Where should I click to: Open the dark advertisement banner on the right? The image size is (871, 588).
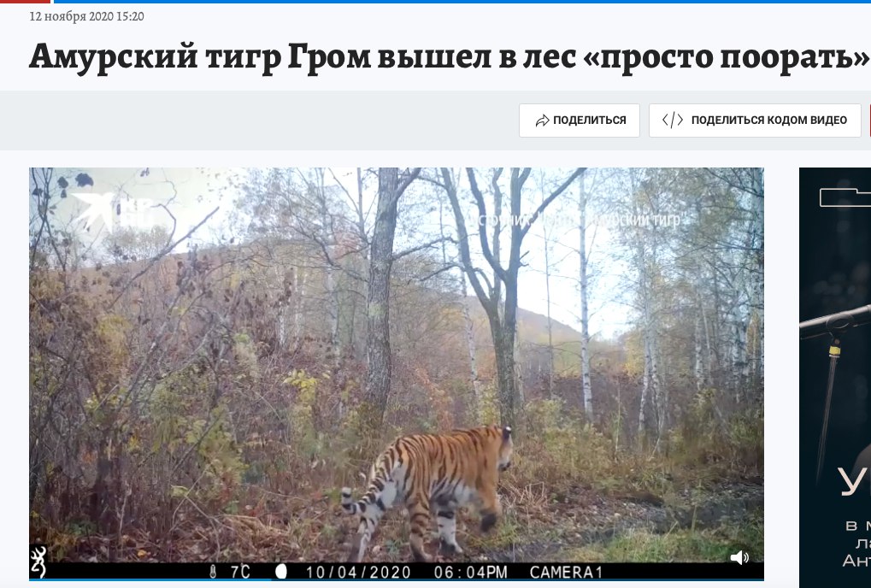coord(835,378)
